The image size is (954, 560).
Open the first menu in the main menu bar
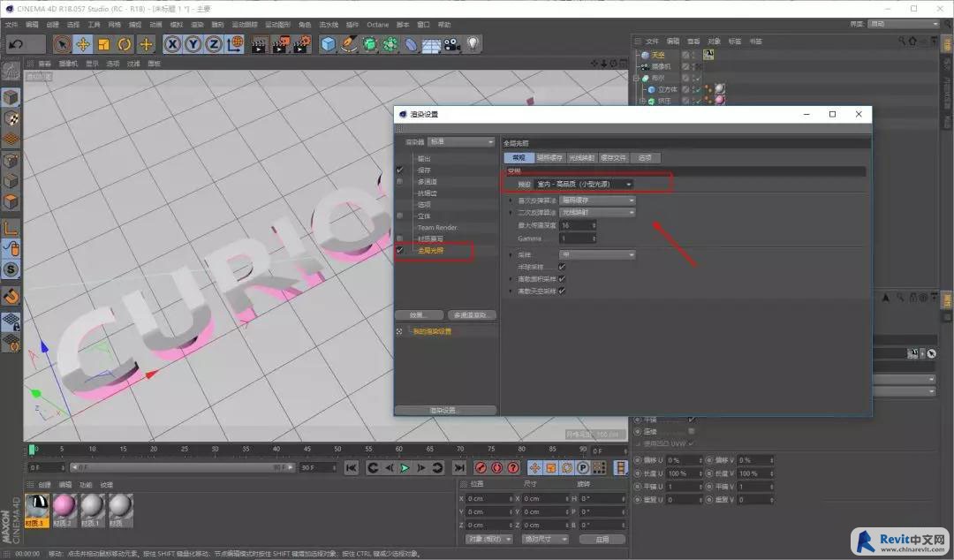pyautogui.click(x=11, y=25)
